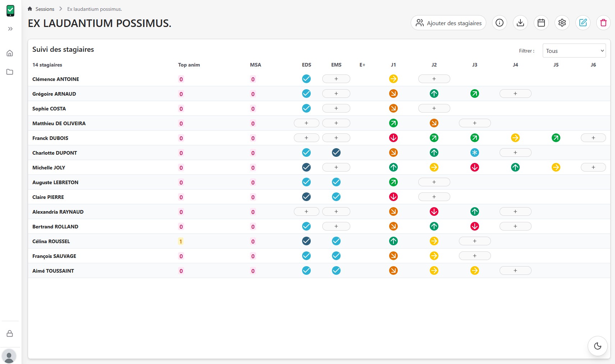This screenshot has height=364, width=615.
Task: Open the Filtrer dropdown showing Tous
Action: tap(574, 51)
